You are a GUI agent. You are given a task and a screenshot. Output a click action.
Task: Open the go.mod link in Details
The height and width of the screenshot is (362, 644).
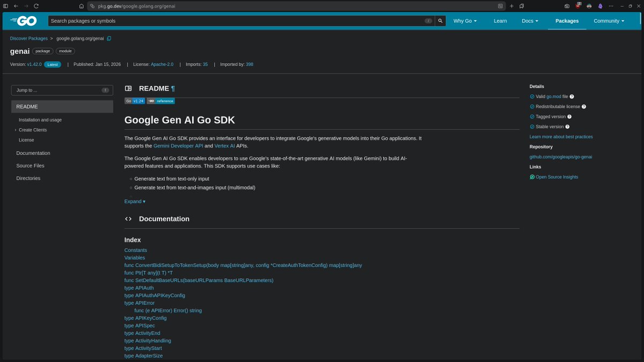point(553,97)
